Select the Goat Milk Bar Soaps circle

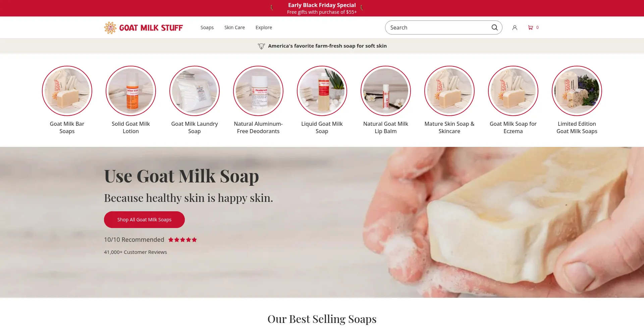point(67,91)
